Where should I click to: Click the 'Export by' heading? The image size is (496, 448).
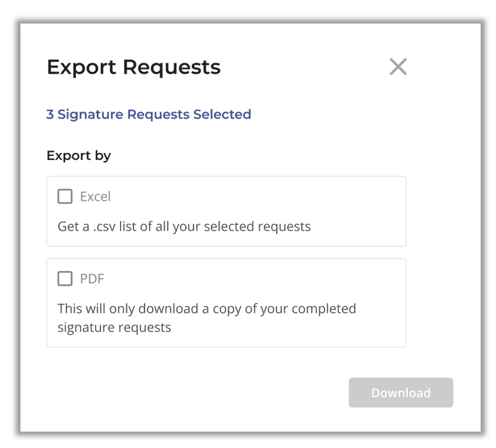[x=79, y=155]
